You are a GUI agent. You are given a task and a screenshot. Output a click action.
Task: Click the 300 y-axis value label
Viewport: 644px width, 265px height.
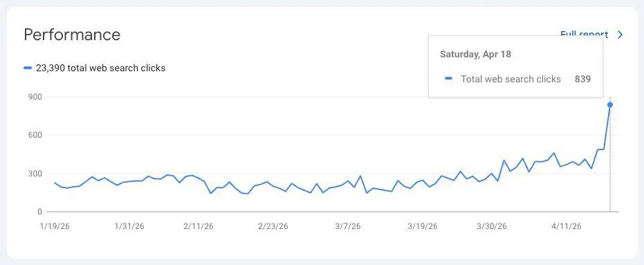coord(36,174)
